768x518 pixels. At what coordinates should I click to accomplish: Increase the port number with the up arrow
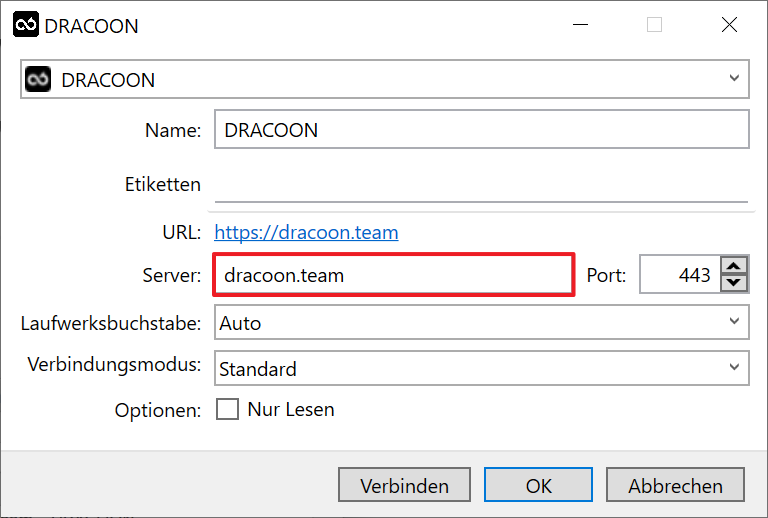click(x=734, y=266)
